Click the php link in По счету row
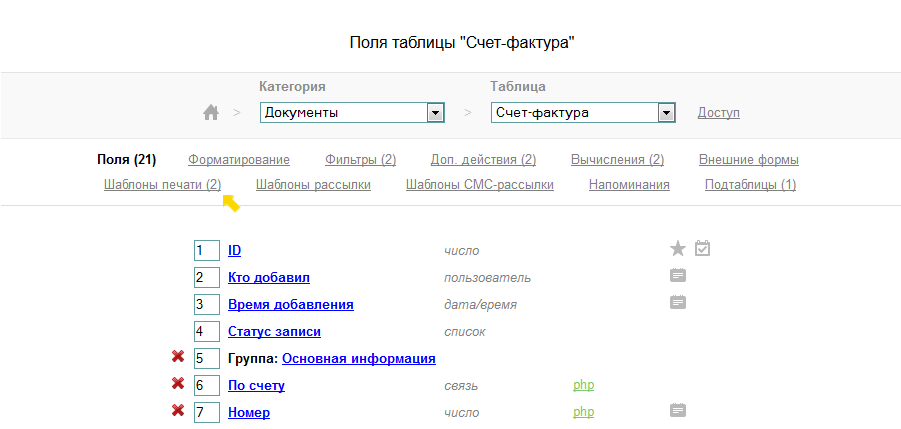The width and height of the screenshot is (901, 429). pyautogui.click(x=584, y=385)
